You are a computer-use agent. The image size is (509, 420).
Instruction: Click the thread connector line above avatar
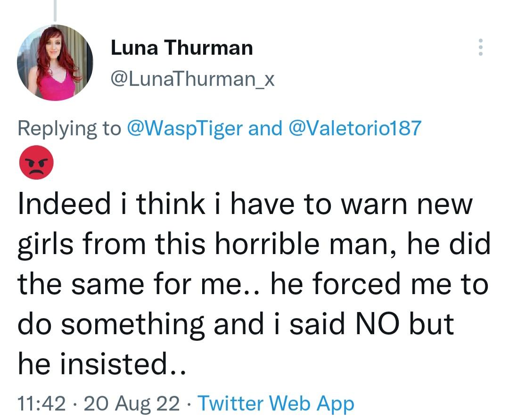coord(55,10)
